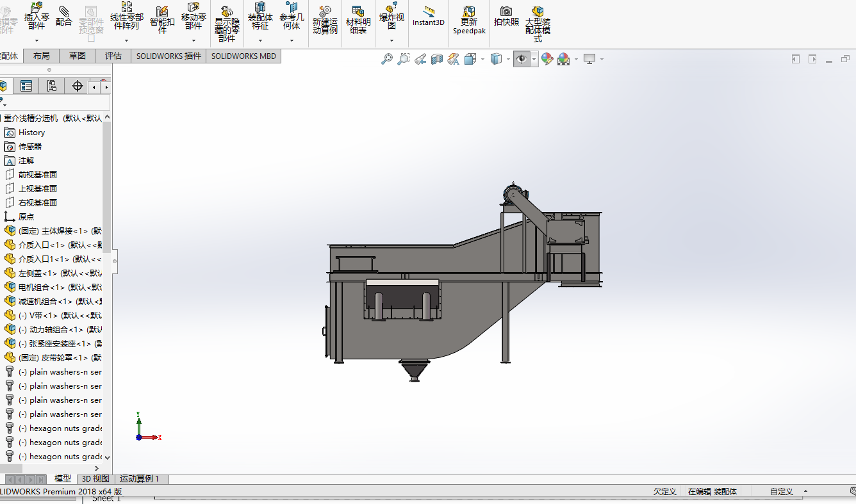Screen dimensions: 856x504
Task: Select the 配合 (Mate) paperclip tool
Action: pyautogui.click(x=64, y=16)
